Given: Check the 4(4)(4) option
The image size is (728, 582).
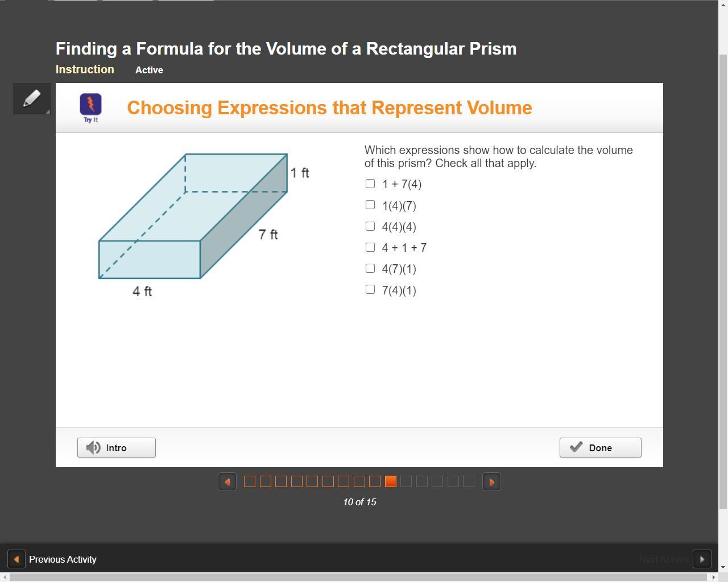Looking at the screenshot, I should tap(370, 226).
